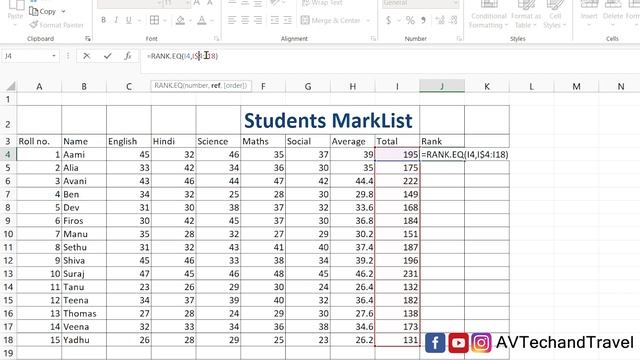
Task: Decrease decimal places
Action: (x=453, y=20)
